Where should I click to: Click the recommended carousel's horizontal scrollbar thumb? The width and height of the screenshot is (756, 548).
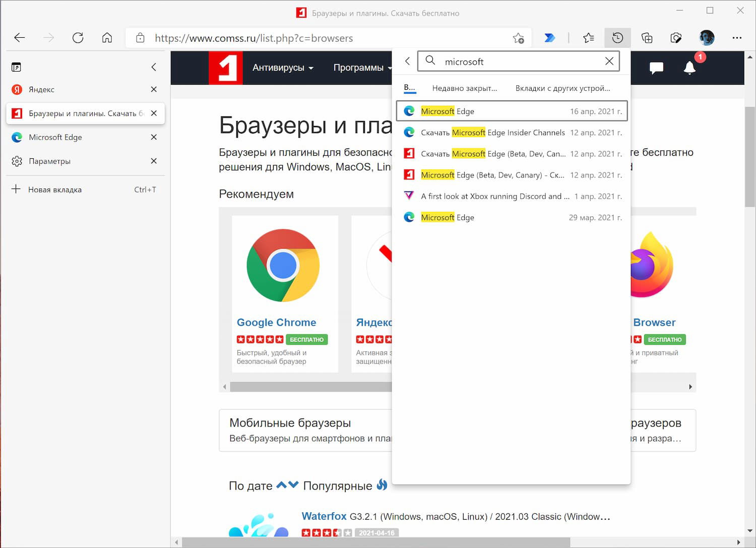[310, 387]
